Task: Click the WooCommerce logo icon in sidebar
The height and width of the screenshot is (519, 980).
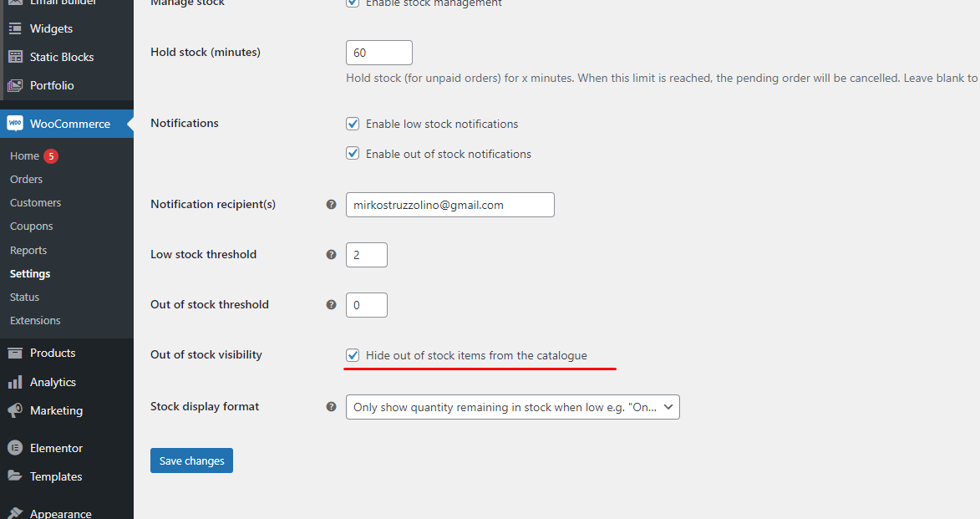Action: click(x=15, y=123)
